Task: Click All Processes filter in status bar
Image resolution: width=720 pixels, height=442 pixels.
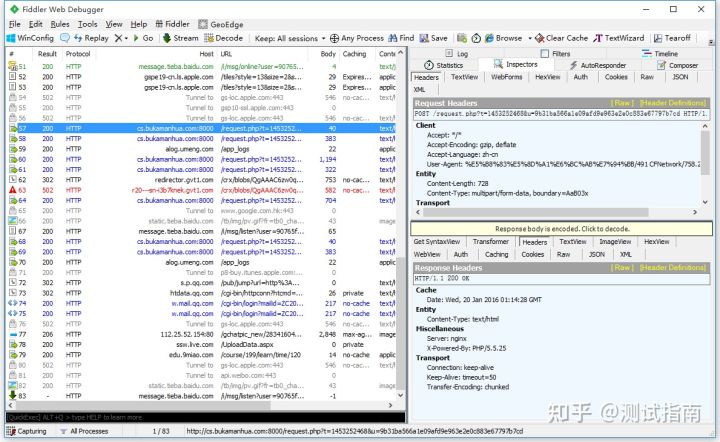Action: coord(84,431)
